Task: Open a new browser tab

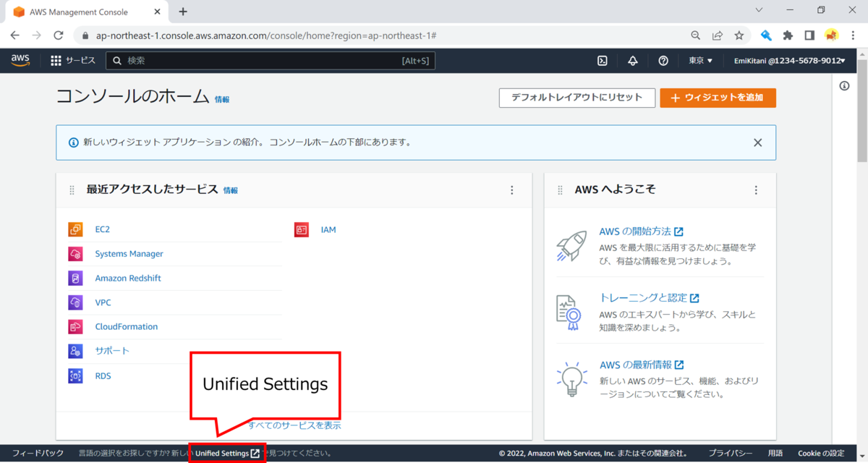Action: tap(183, 12)
